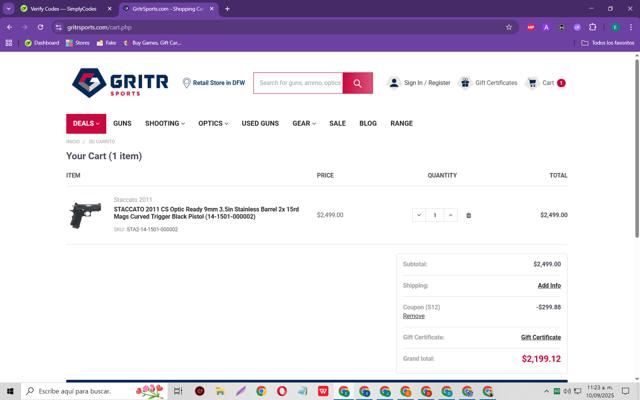Open a new tab with the plus button
The width and height of the screenshot is (640, 400).
pos(227,9)
